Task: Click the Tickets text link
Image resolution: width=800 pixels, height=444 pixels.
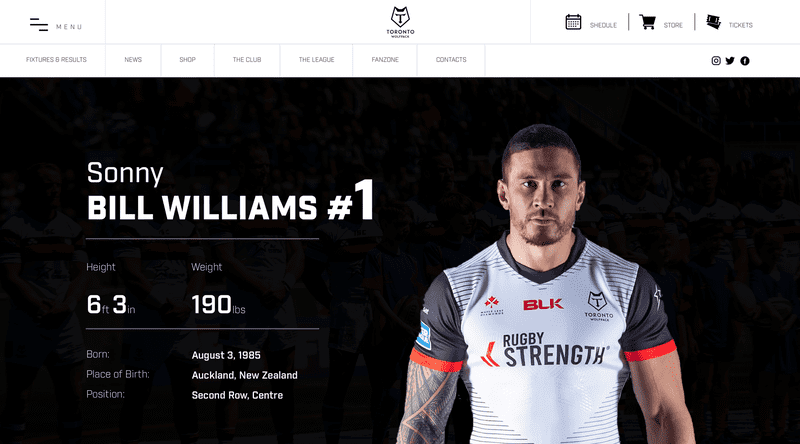Action: [x=740, y=25]
